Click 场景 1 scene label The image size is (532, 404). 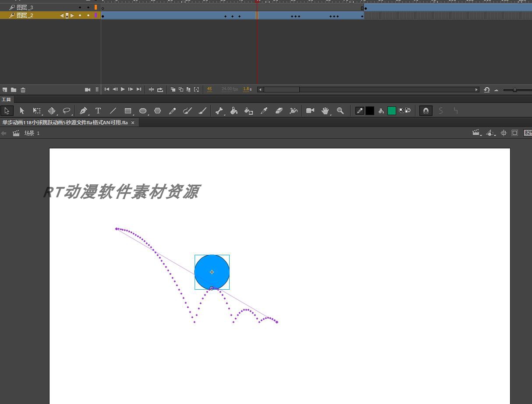click(x=32, y=133)
